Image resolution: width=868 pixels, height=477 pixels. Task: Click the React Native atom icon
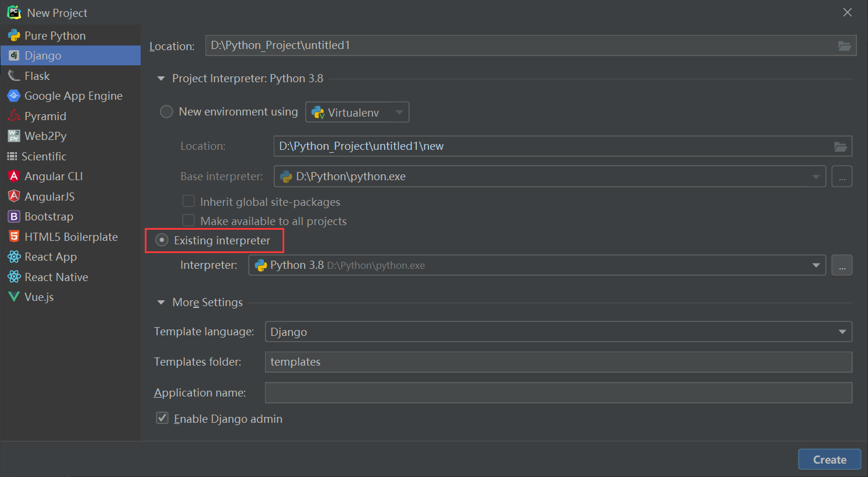click(x=14, y=277)
